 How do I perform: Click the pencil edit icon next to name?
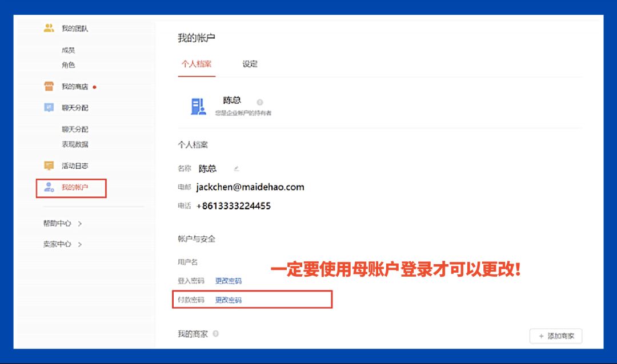point(237,169)
